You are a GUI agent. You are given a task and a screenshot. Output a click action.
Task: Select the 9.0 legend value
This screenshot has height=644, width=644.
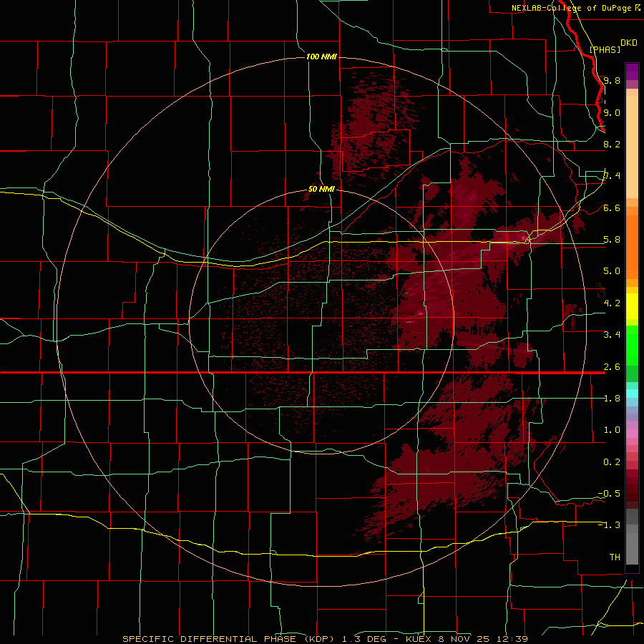click(612, 112)
